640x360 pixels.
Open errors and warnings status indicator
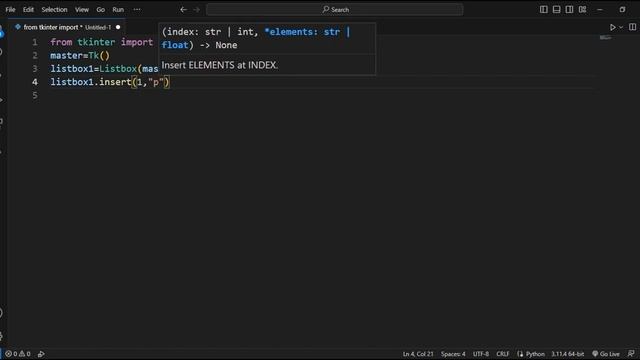pos(18,354)
